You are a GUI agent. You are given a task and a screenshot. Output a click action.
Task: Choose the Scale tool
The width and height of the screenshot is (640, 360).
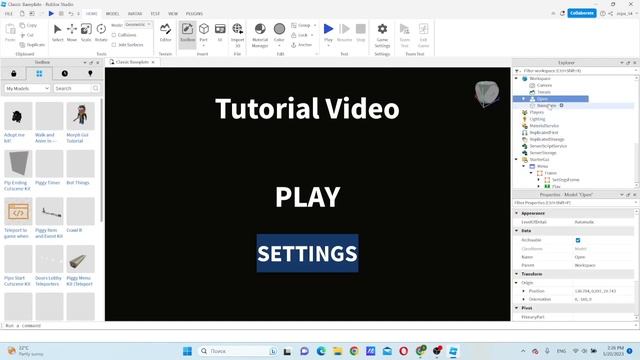click(86, 33)
